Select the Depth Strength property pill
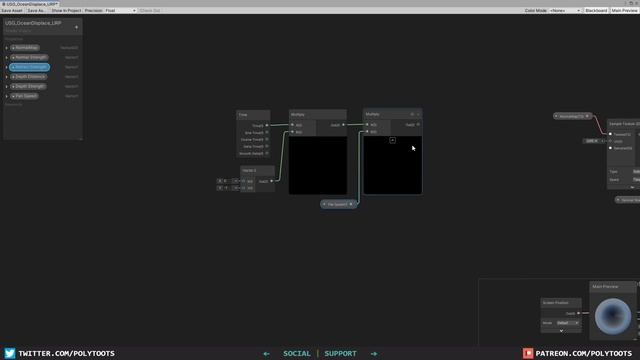 point(28,87)
